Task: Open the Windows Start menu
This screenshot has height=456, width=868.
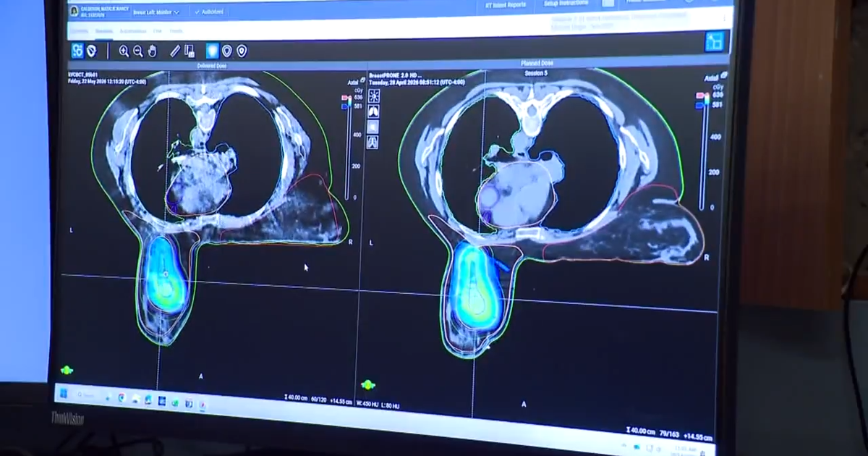Action: [x=64, y=394]
